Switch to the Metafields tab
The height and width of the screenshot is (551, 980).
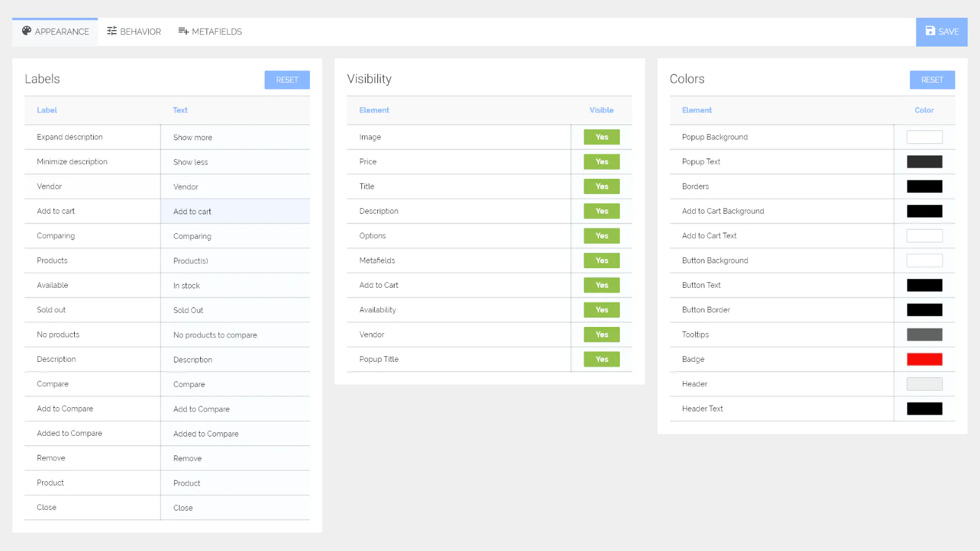coord(210,32)
